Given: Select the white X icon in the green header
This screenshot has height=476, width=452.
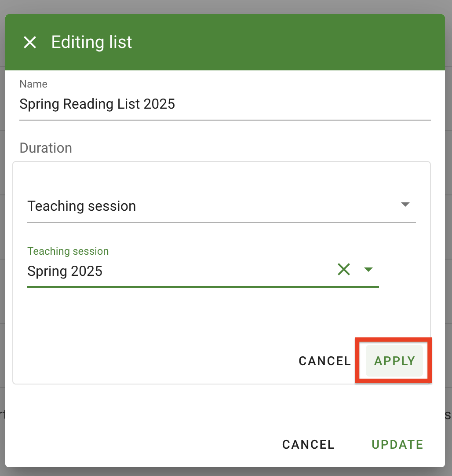Looking at the screenshot, I should 29,42.
